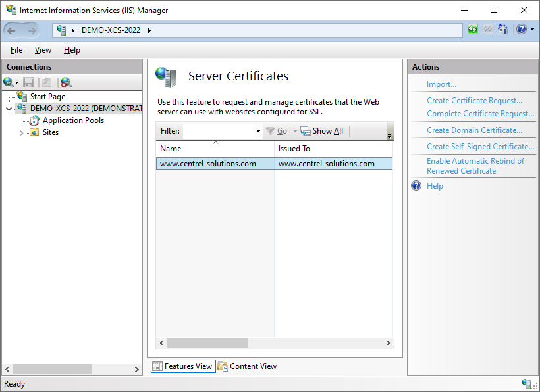This screenshot has height=392, width=540.
Task: Expand breadcrumb arrow before DEMO-XCS-2022
Action: 73,30
